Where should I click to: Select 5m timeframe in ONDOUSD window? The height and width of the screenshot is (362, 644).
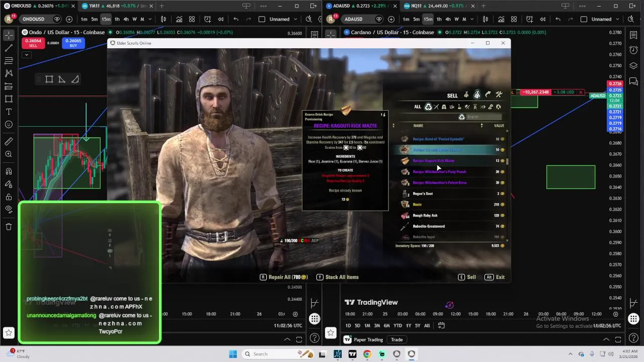pos(94,19)
